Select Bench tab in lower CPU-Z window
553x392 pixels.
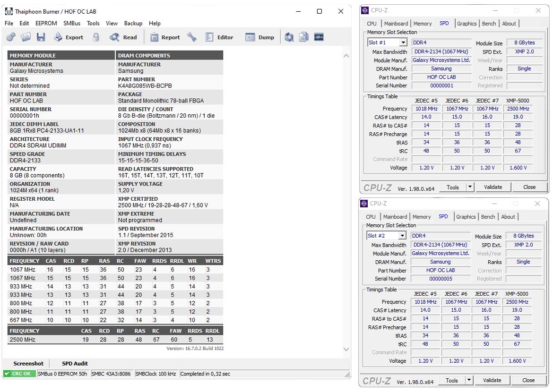coord(488,217)
